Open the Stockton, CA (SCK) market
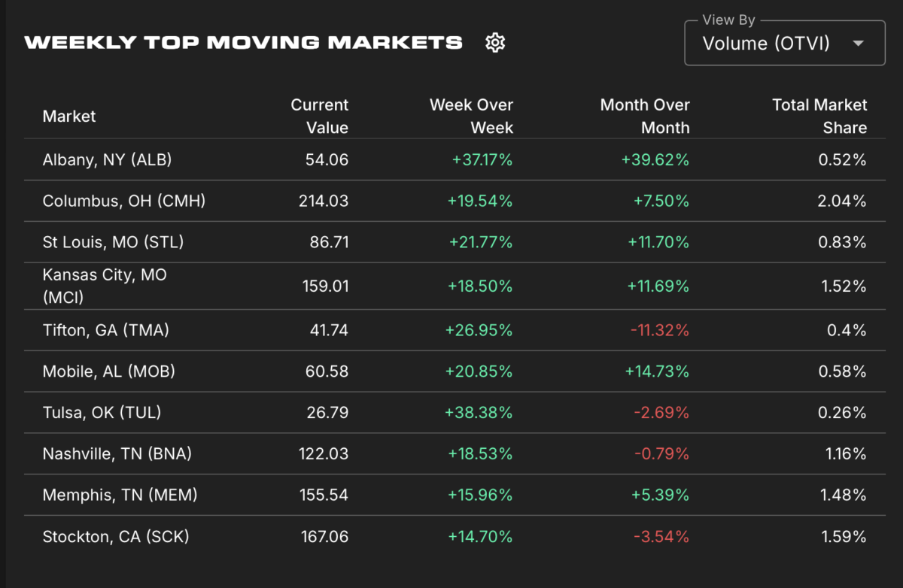903x588 pixels. (x=116, y=536)
